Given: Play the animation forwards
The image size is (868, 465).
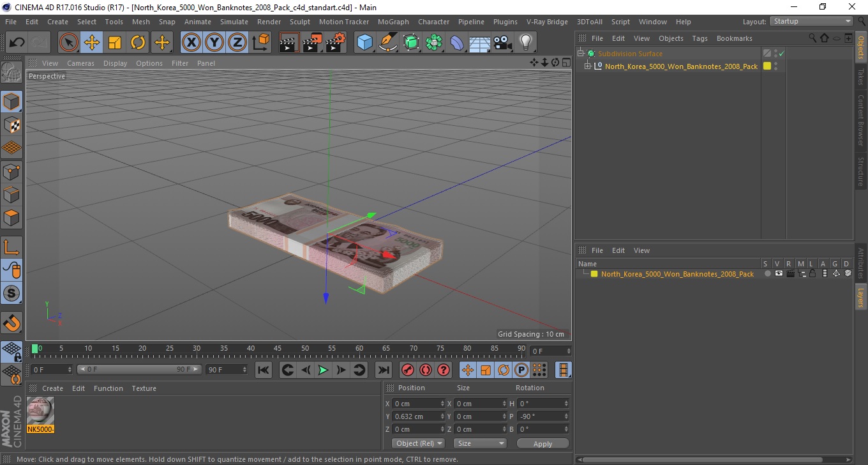Looking at the screenshot, I should 324,370.
